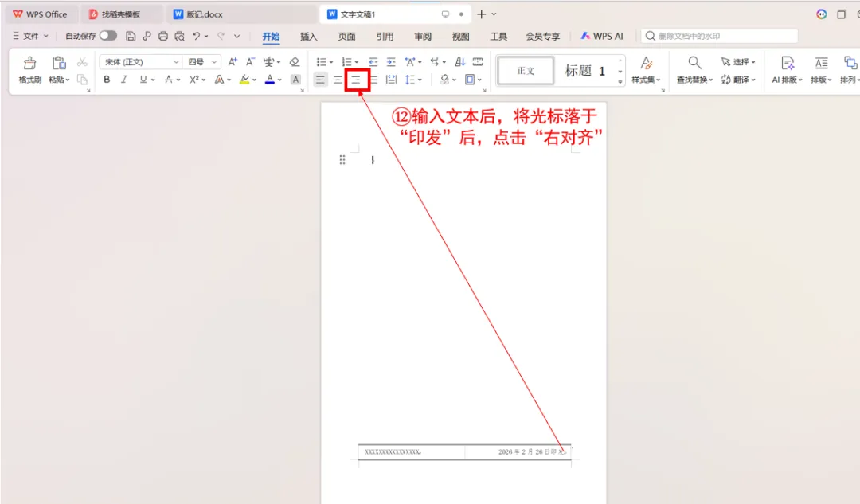The width and height of the screenshot is (860, 504).
Task: Expand the font color dropdown arrow
Action: (279, 80)
